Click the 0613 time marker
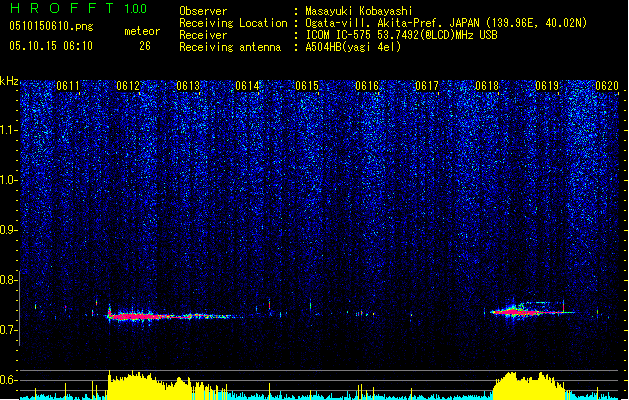This screenshot has width=629, height=400. 188,86
